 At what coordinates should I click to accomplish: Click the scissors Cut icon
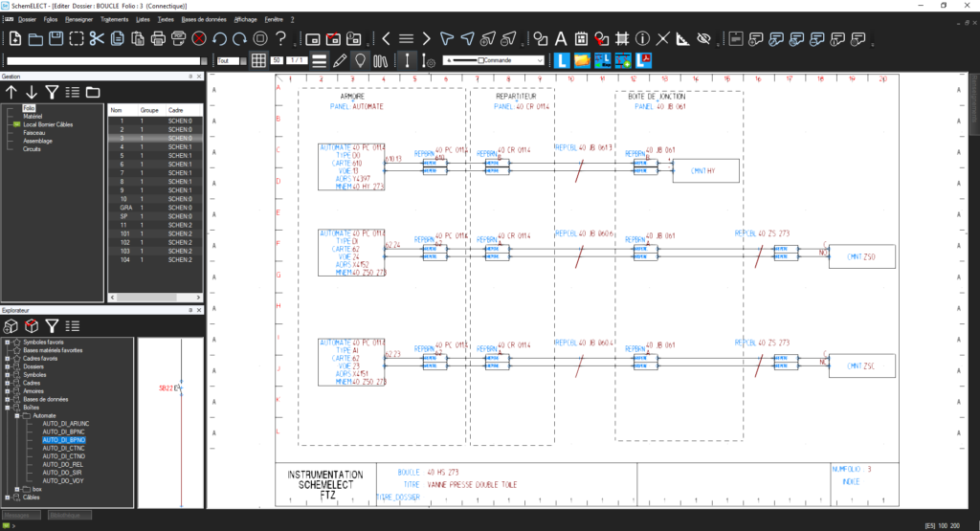(96, 39)
